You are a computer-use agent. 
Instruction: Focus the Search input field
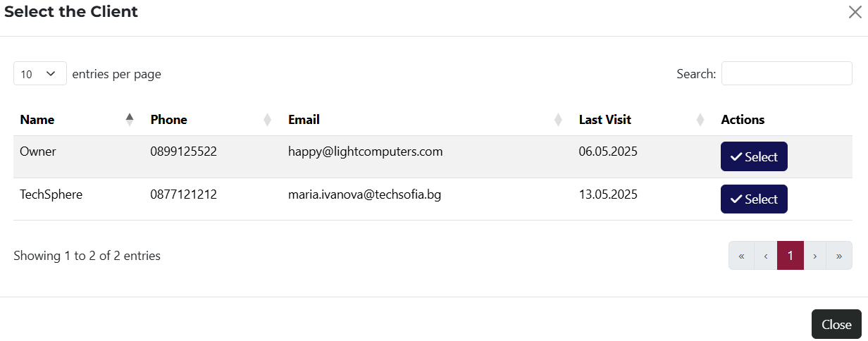pyautogui.click(x=786, y=74)
